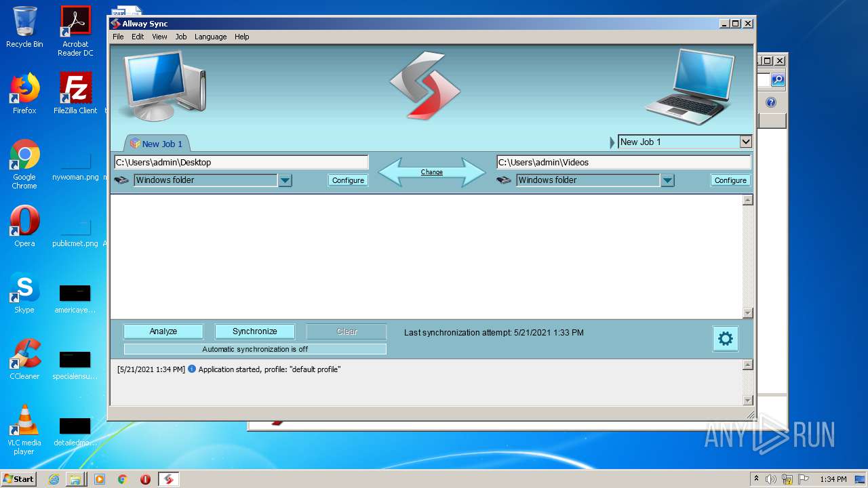Open CCleaner desktop icon
The width and height of the screenshot is (868, 488).
24,359
